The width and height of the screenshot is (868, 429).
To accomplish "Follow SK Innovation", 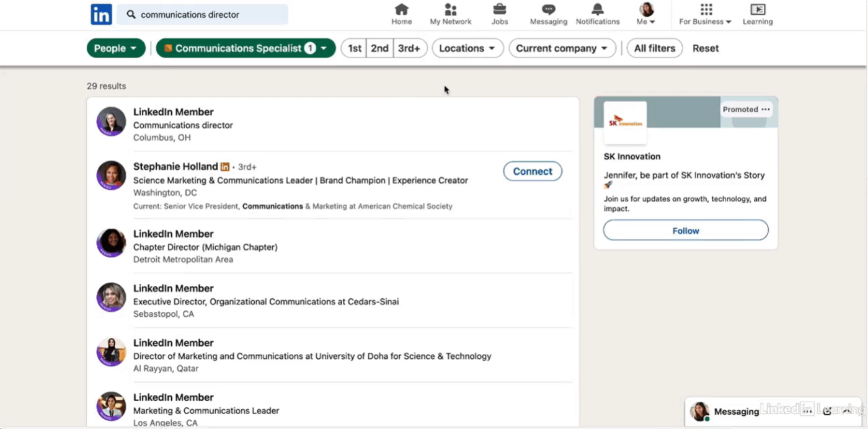I will (x=685, y=230).
